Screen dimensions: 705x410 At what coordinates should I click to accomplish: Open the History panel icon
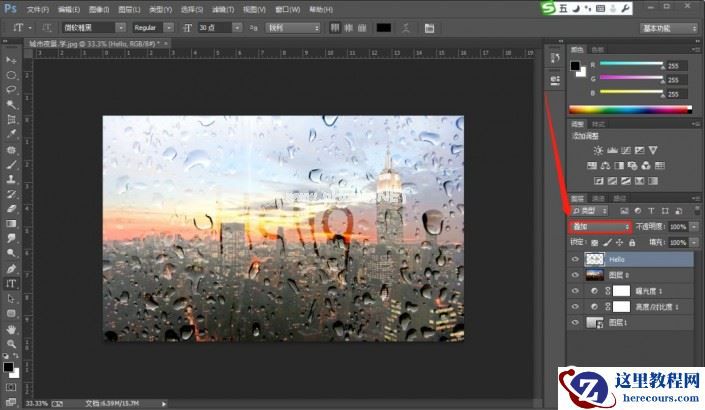pyautogui.click(x=555, y=58)
